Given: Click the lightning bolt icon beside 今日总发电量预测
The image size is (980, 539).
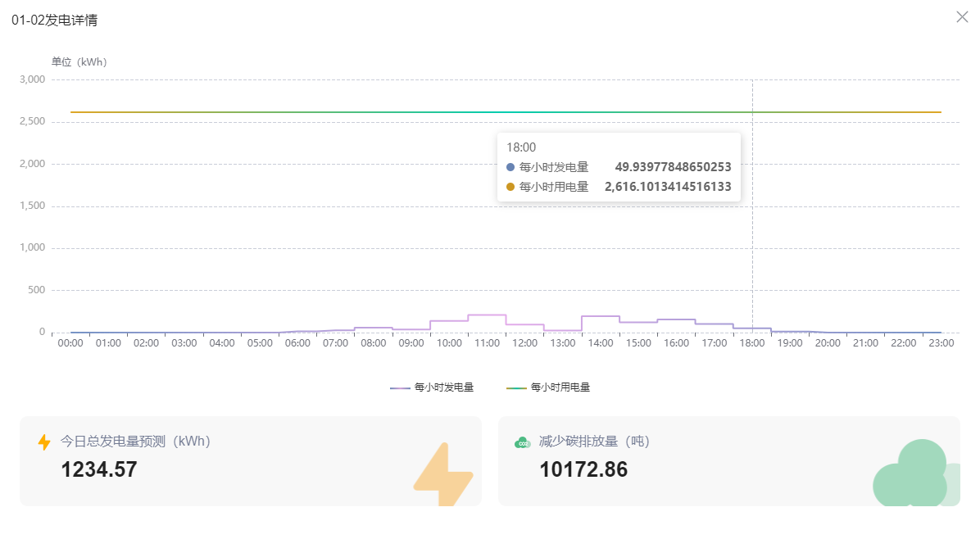Looking at the screenshot, I should (43, 442).
